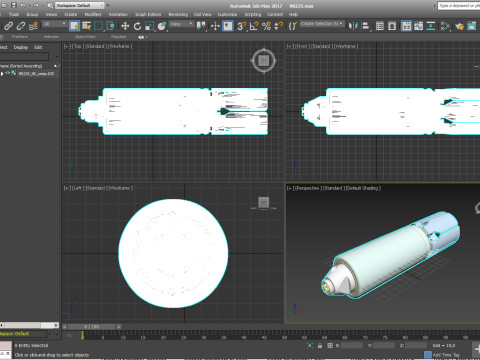Open the Tools menu
The width and height of the screenshot is (480, 360).
click(14, 14)
